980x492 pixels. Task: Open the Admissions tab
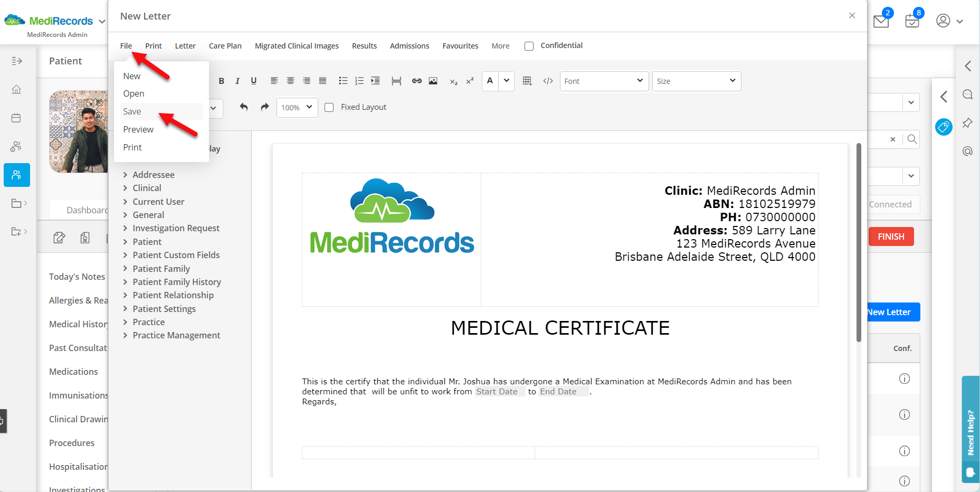click(410, 46)
